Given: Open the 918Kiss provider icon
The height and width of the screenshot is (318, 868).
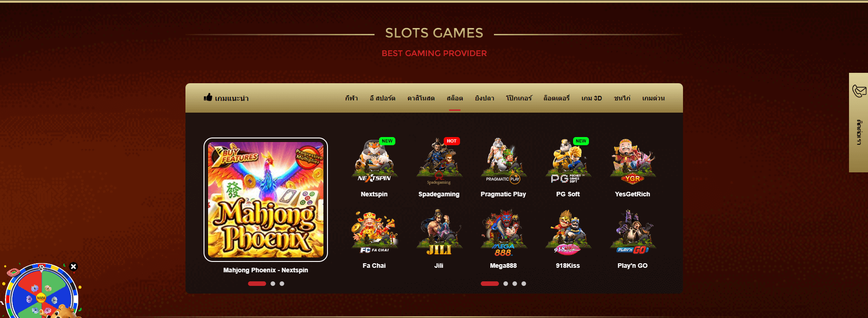Looking at the screenshot, I should click(x=568, y=232).
